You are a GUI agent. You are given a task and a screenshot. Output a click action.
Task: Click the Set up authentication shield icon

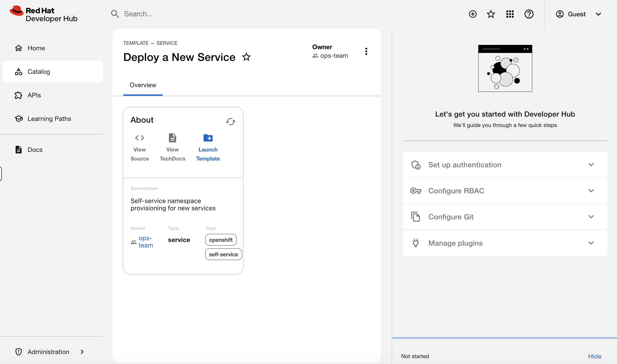pos(416,165)
